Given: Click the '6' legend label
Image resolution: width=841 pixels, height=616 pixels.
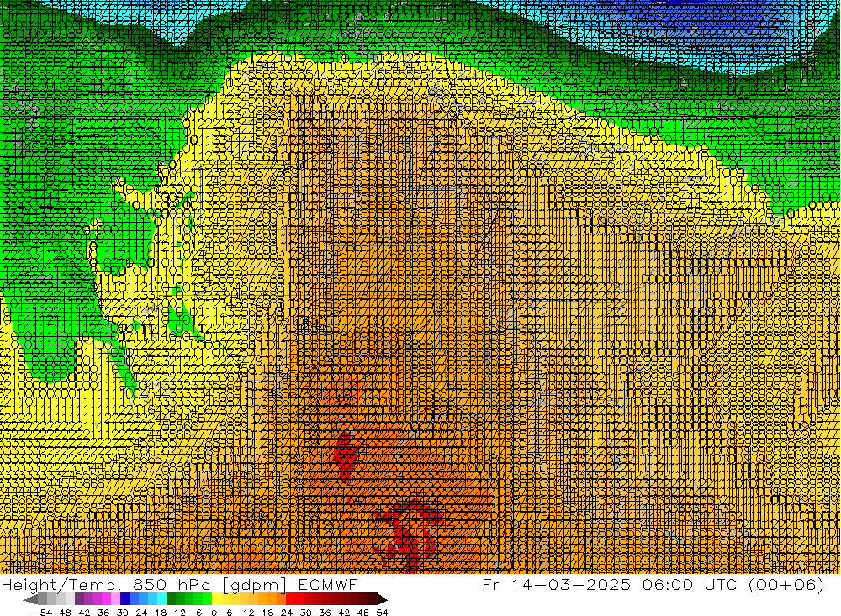Looking at the screenshot, I should (x=230, y=613).
